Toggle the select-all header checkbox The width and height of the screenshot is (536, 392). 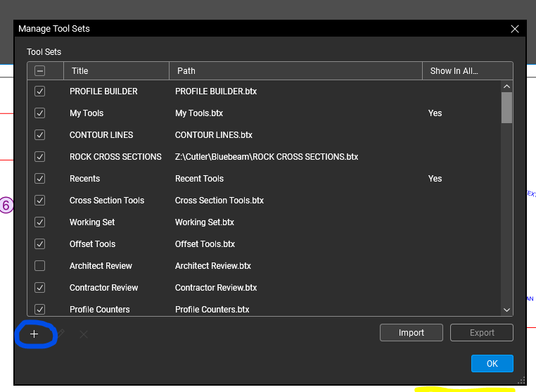coord(39,71)
